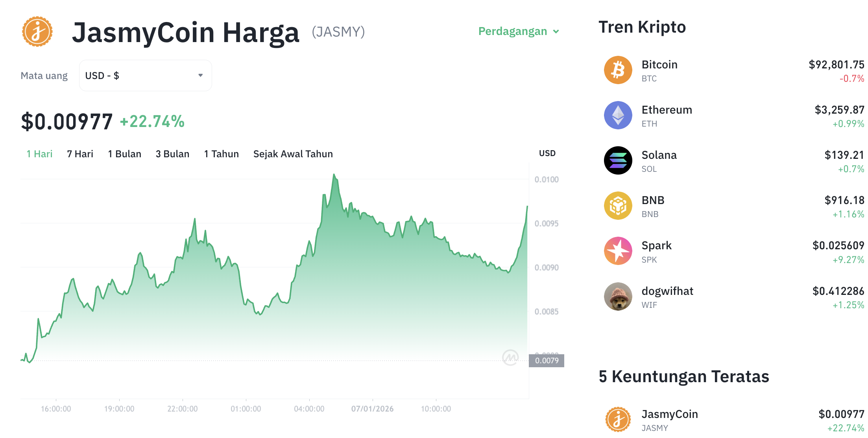868x438 pixels.
Task: Expand the Perdagangan chevron
Action: (x=556, y=31)
